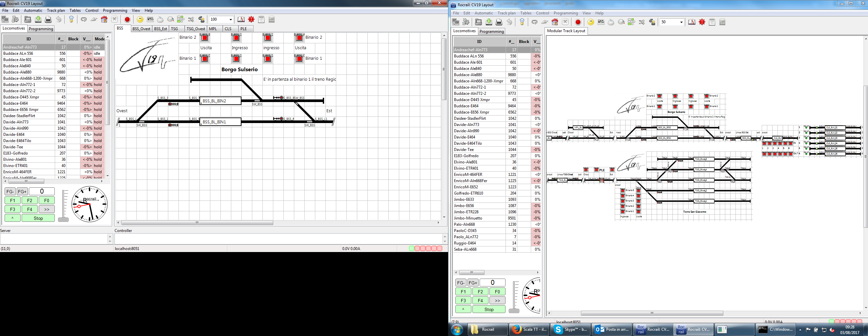The width and height of the screenshot is (868, 336).
Task: Open the zoom dropdown showing 100 in left window
Action: 231,20
